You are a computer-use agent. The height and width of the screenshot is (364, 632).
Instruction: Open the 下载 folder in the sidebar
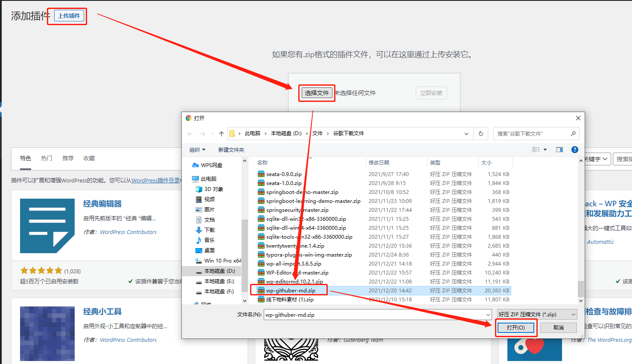205,230
